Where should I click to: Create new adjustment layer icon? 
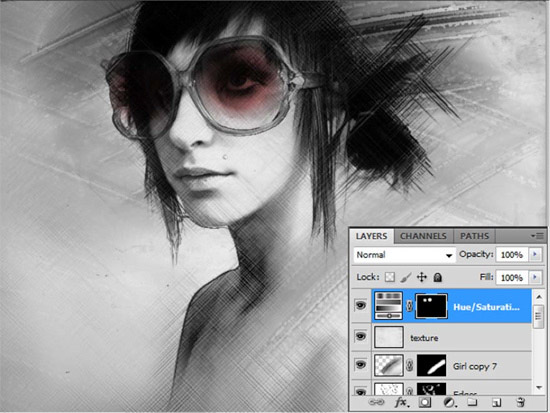449,402
